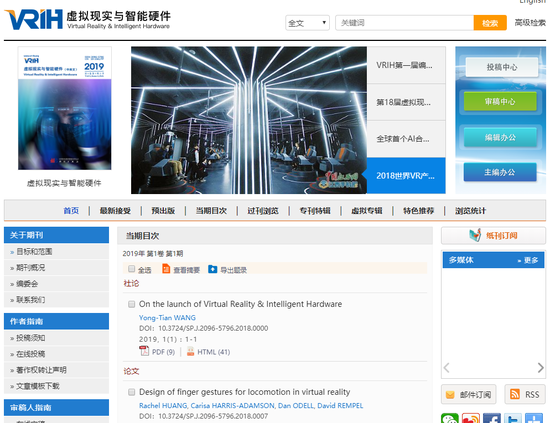The image size is (550, 423).
Task: Open 在线投稿 in sidebar
Action: [31, 354]
